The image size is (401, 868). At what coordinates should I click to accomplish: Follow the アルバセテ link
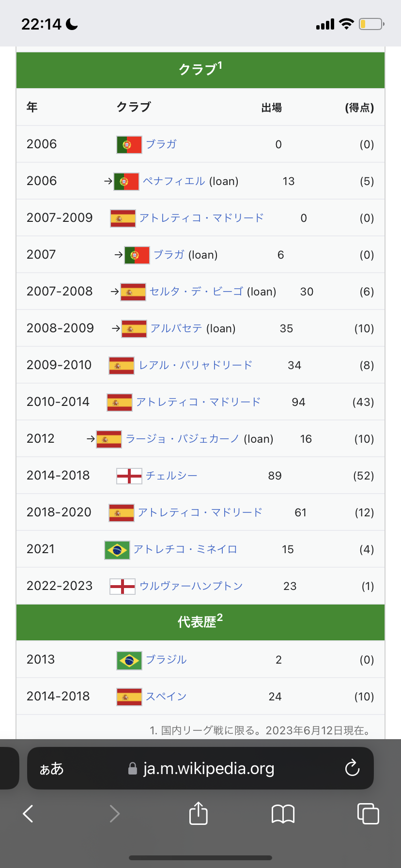(x=176, y=328)
